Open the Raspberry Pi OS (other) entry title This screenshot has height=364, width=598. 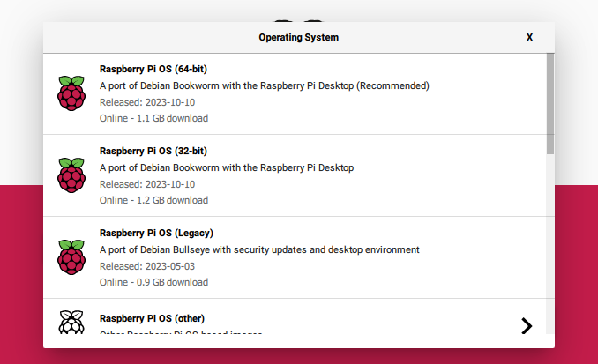[152, 318]
